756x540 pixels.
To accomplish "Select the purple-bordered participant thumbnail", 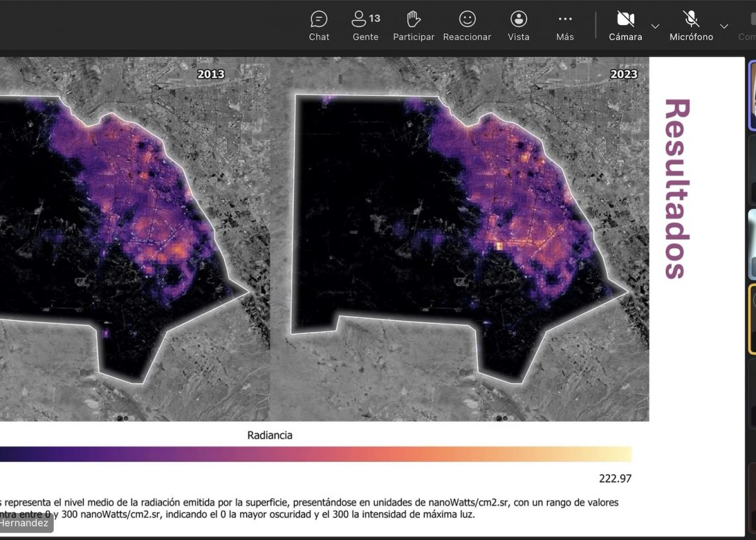I will tap(752, 96).
